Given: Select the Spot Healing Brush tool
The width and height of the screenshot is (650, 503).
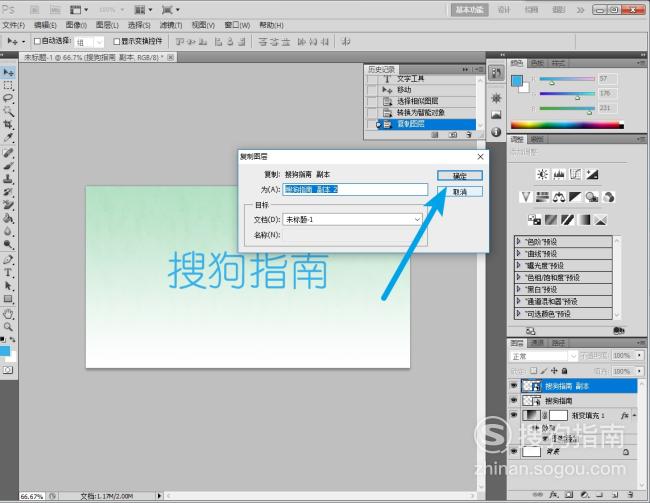Looking at the screenshot, I should (x=8, y=153).
